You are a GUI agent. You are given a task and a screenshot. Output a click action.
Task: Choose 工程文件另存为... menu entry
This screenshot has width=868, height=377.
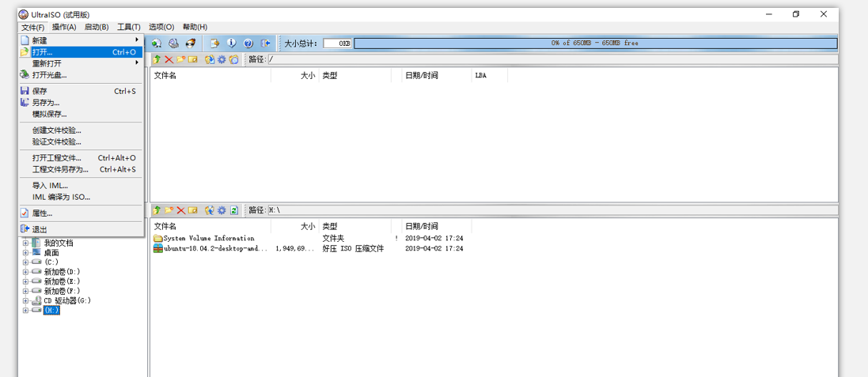tap(81, 169)
